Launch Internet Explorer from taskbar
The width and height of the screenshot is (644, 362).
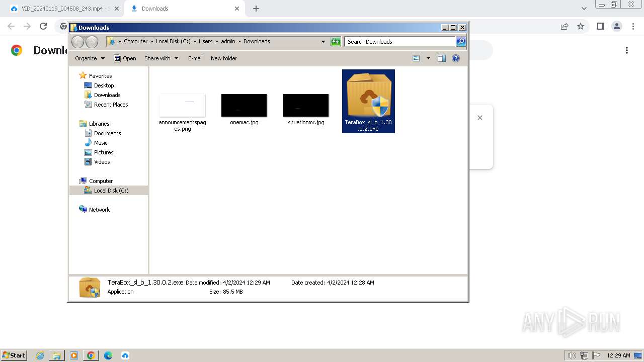click(40, 355)
